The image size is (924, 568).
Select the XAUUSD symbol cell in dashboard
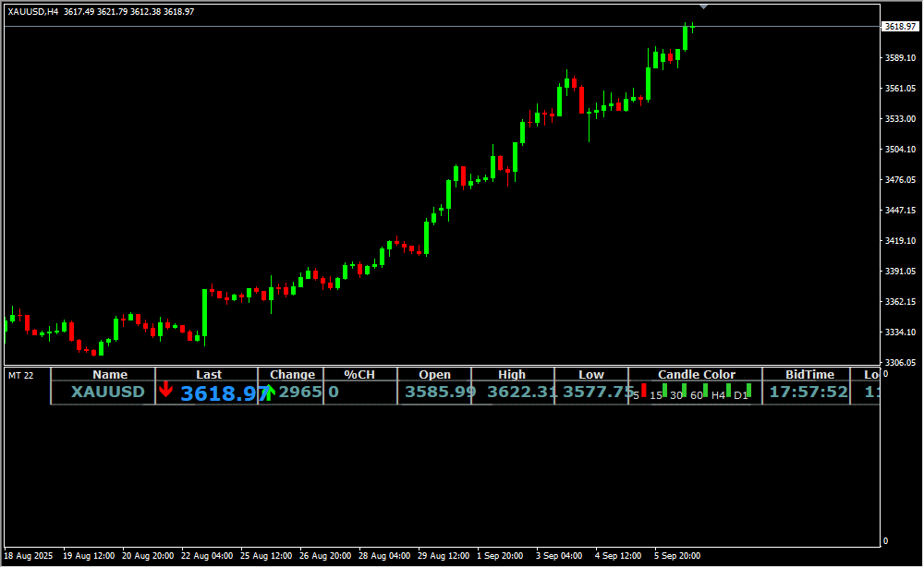tap(108, 392)
